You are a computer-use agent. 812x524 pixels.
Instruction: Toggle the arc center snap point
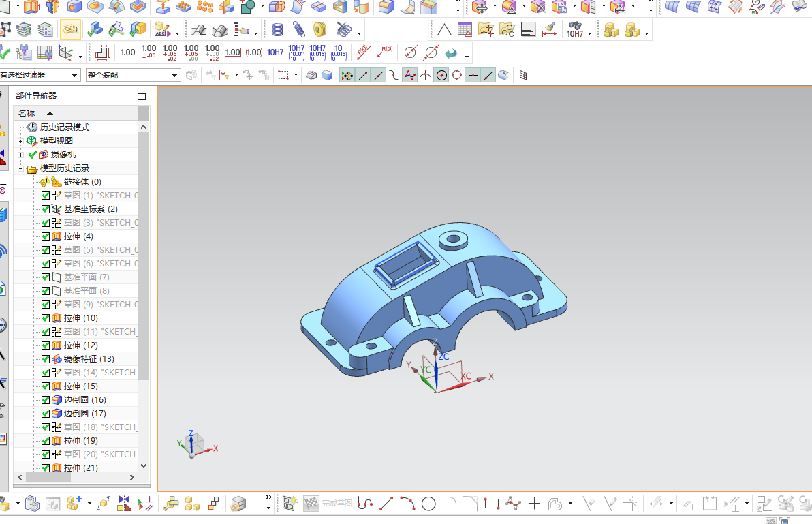[x=441, y=75]
